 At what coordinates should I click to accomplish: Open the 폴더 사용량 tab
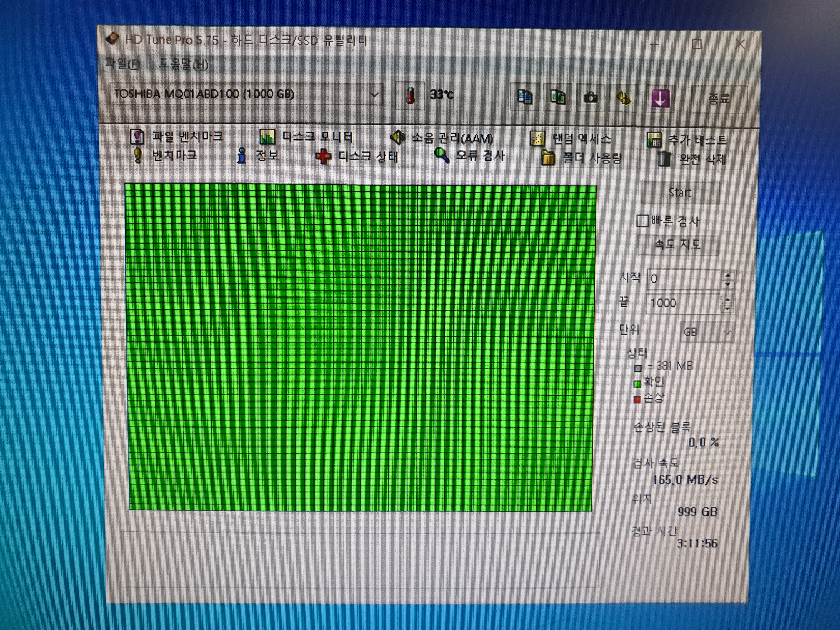[x=581, y=158]
